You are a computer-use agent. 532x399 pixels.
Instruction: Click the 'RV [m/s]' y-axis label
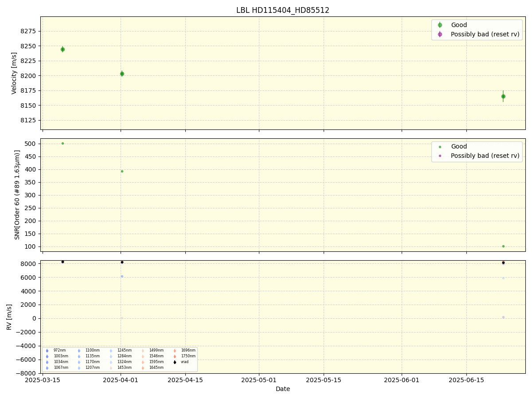click(x=9, y=317)
